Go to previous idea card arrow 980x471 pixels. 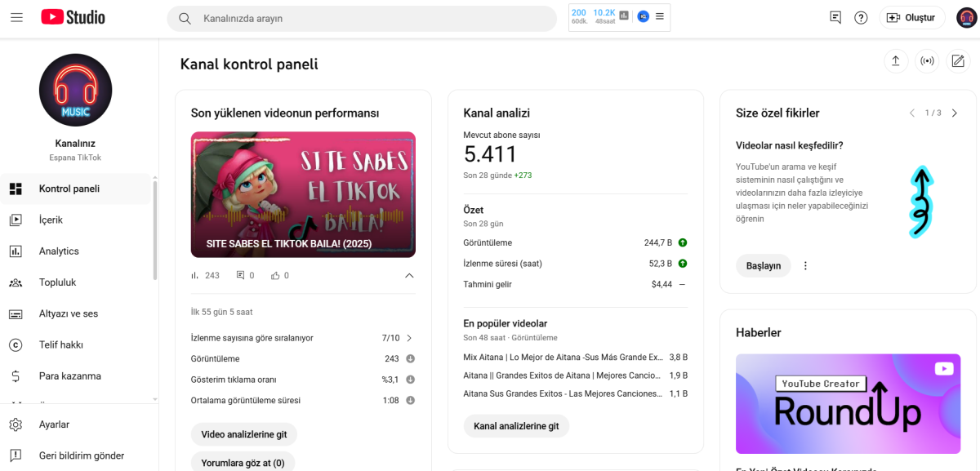[912, 113]
